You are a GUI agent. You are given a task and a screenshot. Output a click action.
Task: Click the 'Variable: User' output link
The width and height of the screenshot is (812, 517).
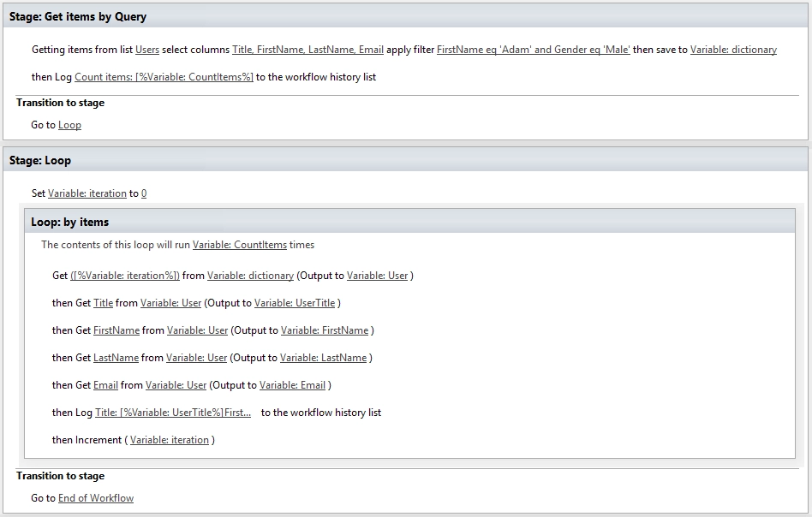[x=377, y=276]
